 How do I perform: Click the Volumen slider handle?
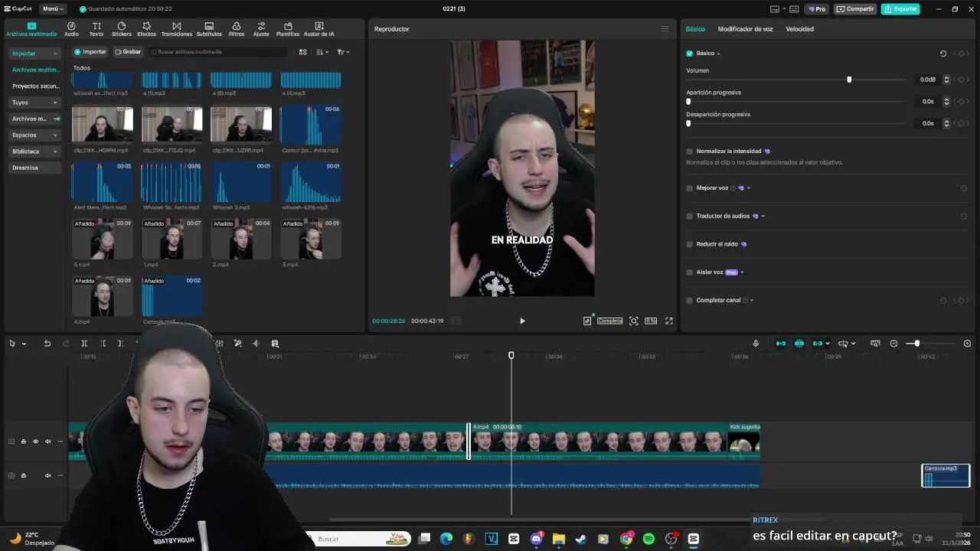coord(849,80)
